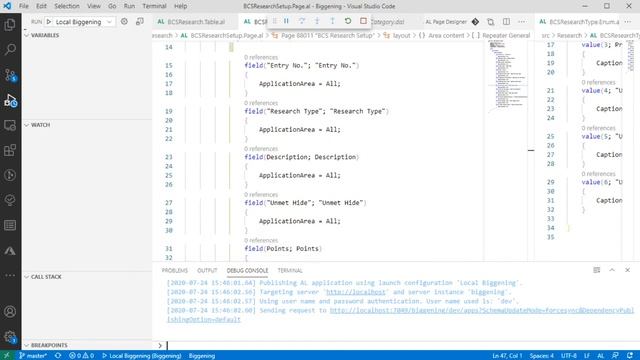
Task: Switch to DEBUG CONSOLE panel tab
Action: pos(247,270)
